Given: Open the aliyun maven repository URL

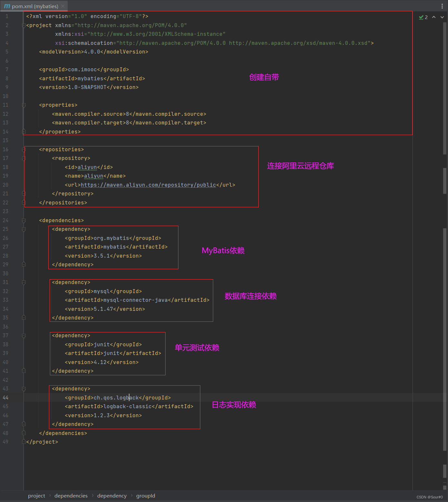Looking at the screenshot, I should pos(148,185).
